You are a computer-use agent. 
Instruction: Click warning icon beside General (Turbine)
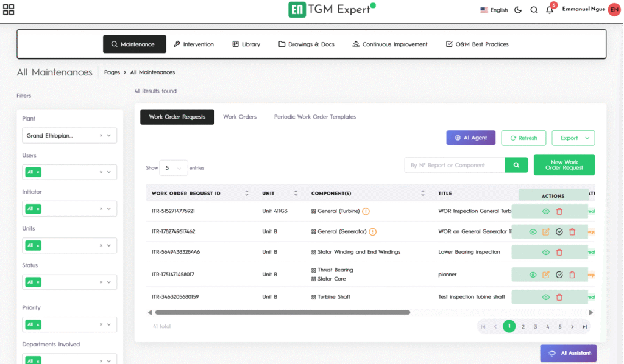(x=366, y=211)
